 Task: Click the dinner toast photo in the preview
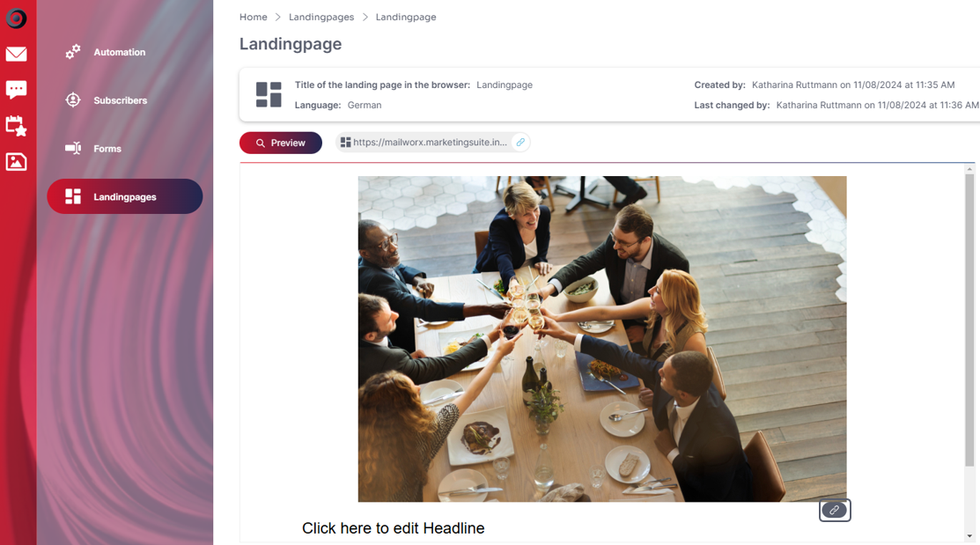coord(602,339)
